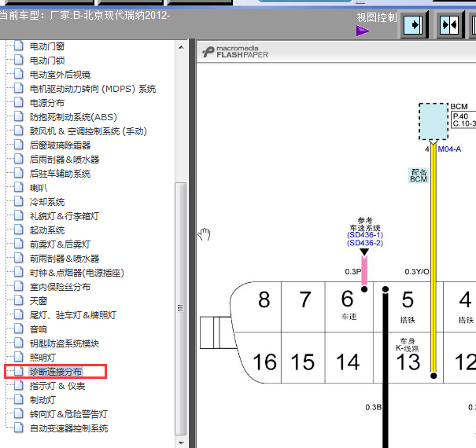This screenshot has width=476, height=448.
Task: Click the purple 视图控制 arrow
Action: [363, 31]
